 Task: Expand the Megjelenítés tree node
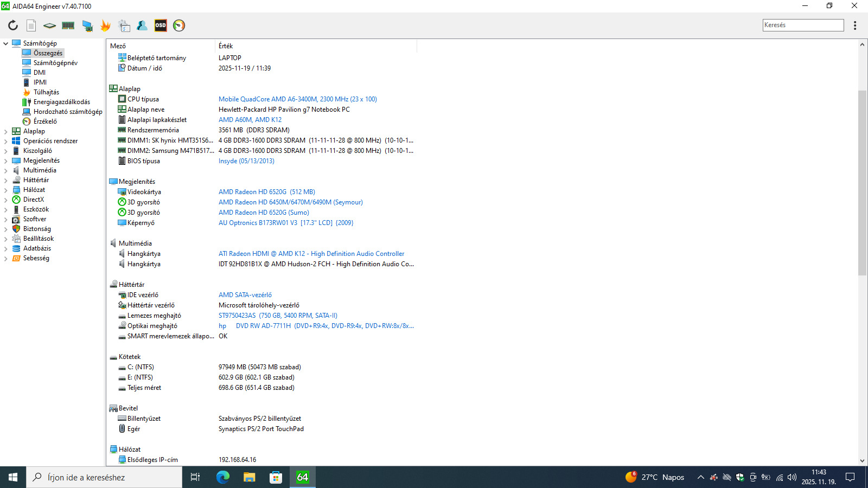pos(6,160)
